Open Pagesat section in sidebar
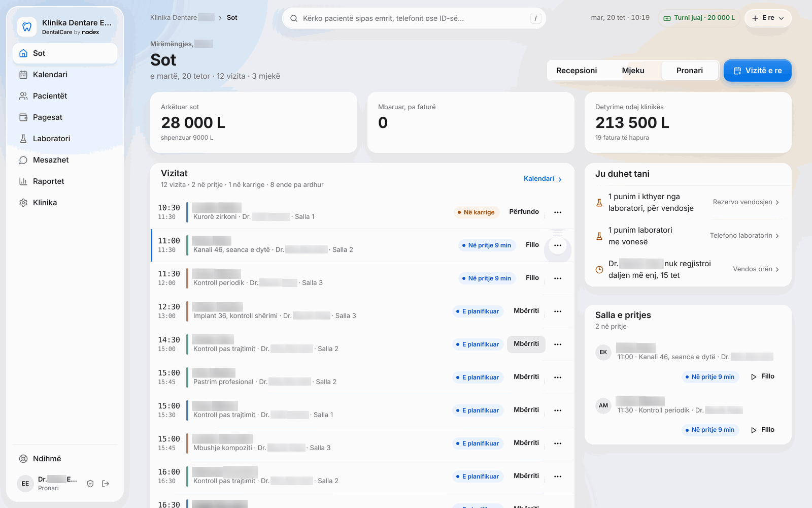This screenshot has height=508, width=812. (65, 117)
